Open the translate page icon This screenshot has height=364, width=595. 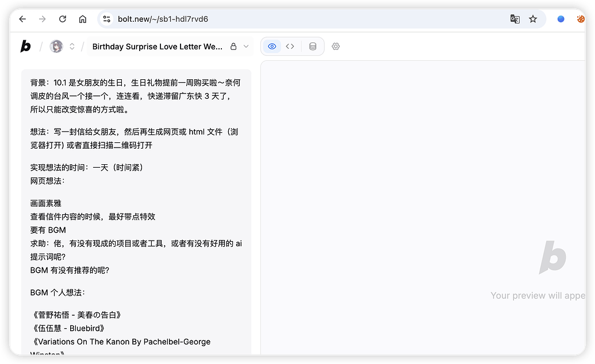coord(515,19)
